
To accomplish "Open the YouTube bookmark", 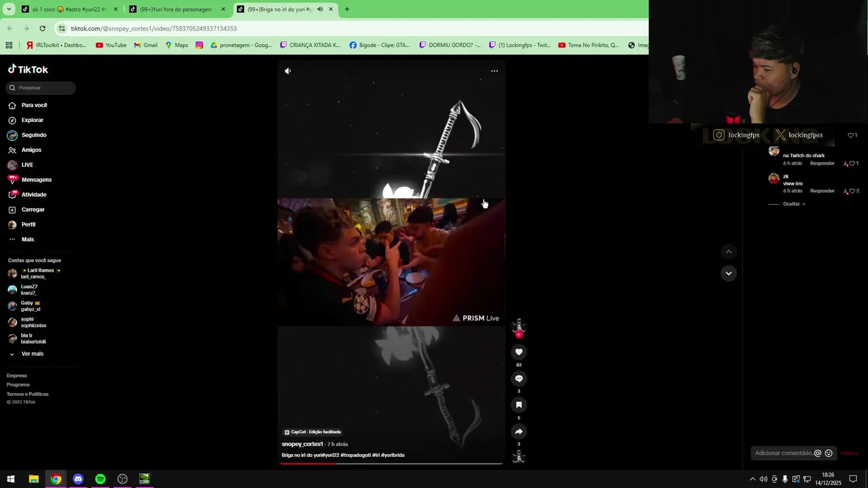I will [111, 45].
